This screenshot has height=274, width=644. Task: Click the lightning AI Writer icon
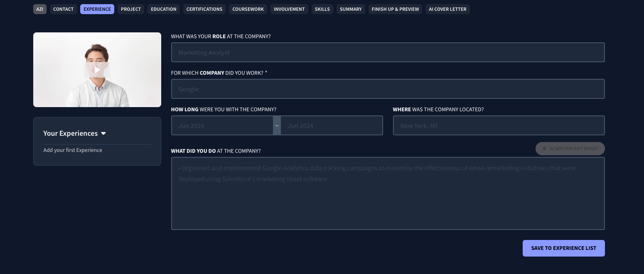(x=544, y=149)
